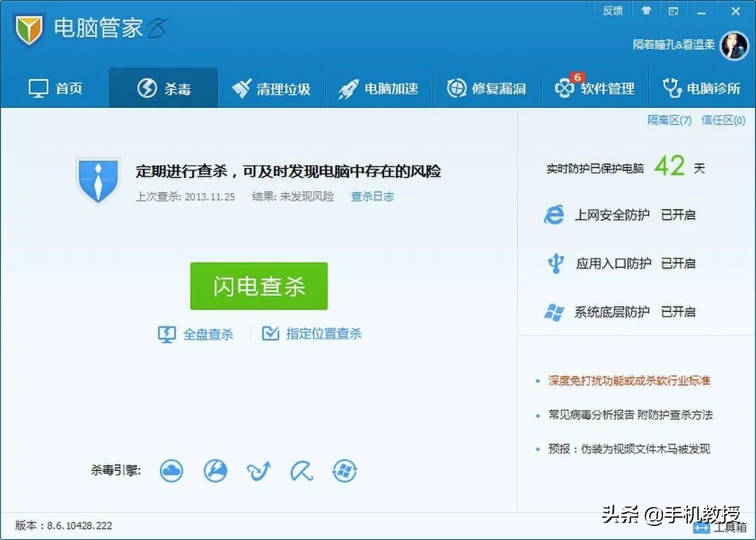Screen dimensions: 756x540
Task: Click the 电脑管家 shield logo
Action: tap(29, 29)
